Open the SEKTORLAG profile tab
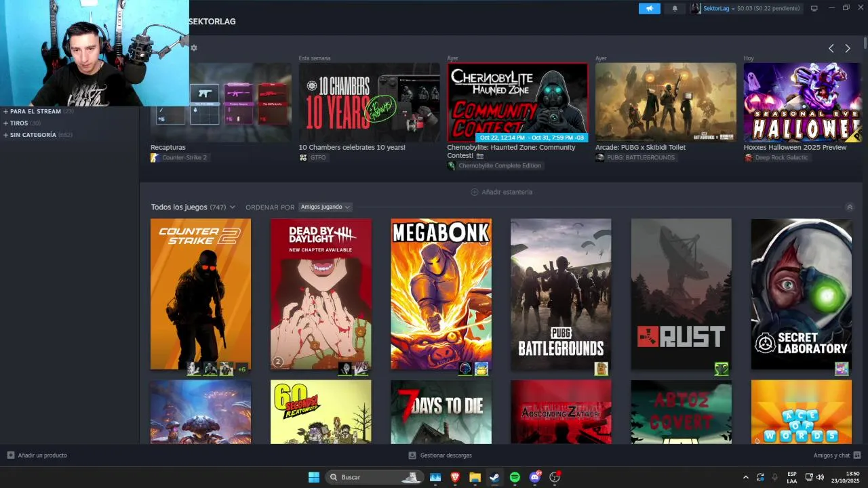 pos(212,22)
